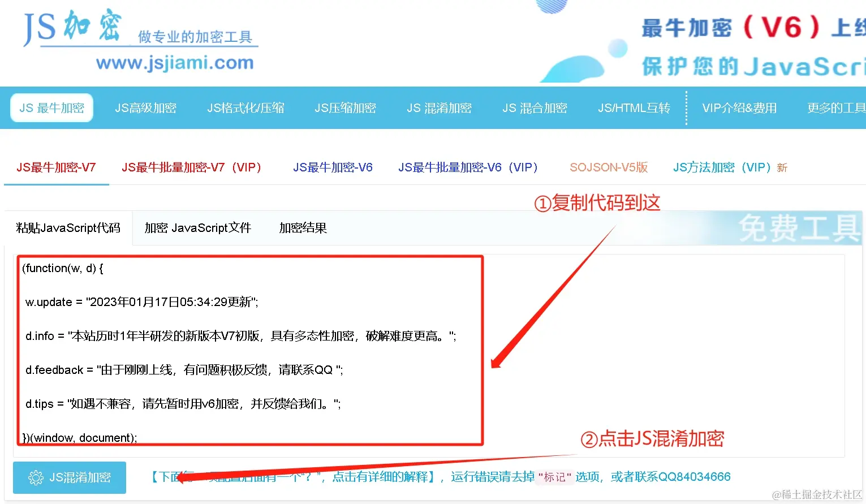Screen dimensions: 866x504
Task: Select JS格式化/压缩 from the navigation
Action: (245, 107)
